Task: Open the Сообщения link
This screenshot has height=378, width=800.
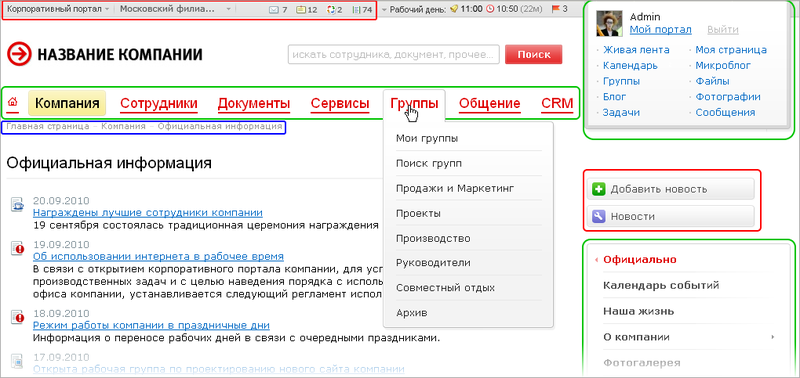Action: (x=725, y=113)
